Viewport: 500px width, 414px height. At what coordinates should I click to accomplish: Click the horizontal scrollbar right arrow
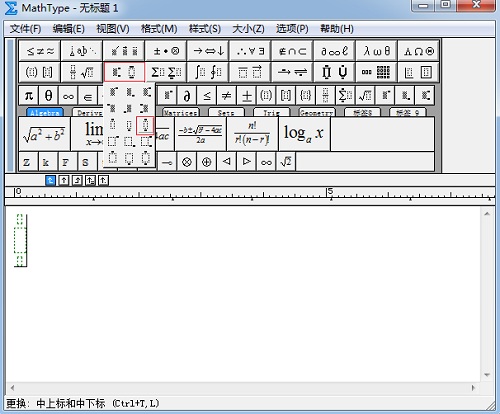(x=473, y=388)
